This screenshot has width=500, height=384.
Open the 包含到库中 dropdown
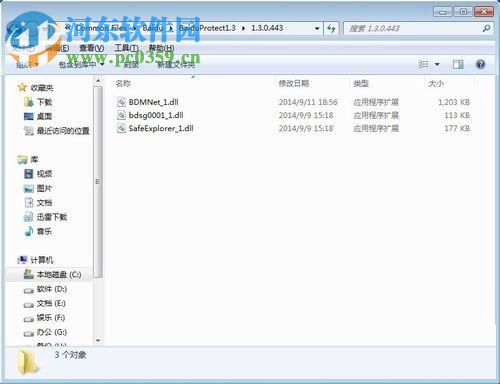point(81,64)
